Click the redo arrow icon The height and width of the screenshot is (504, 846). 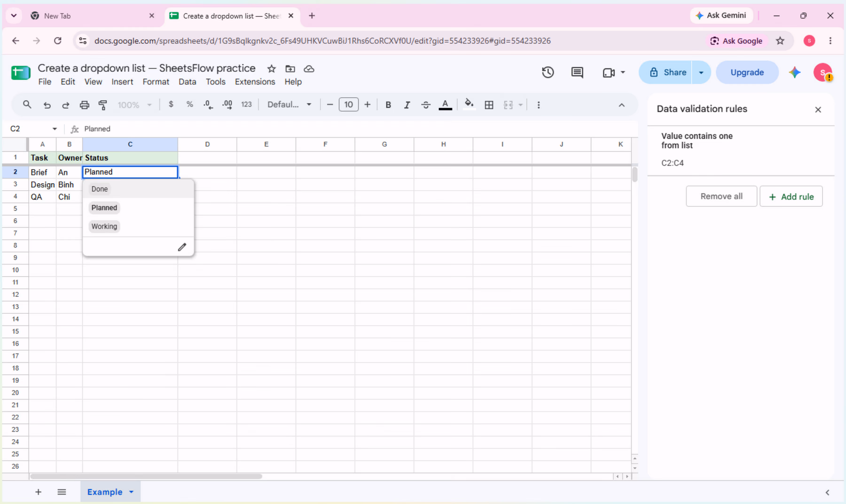(66, 105)
